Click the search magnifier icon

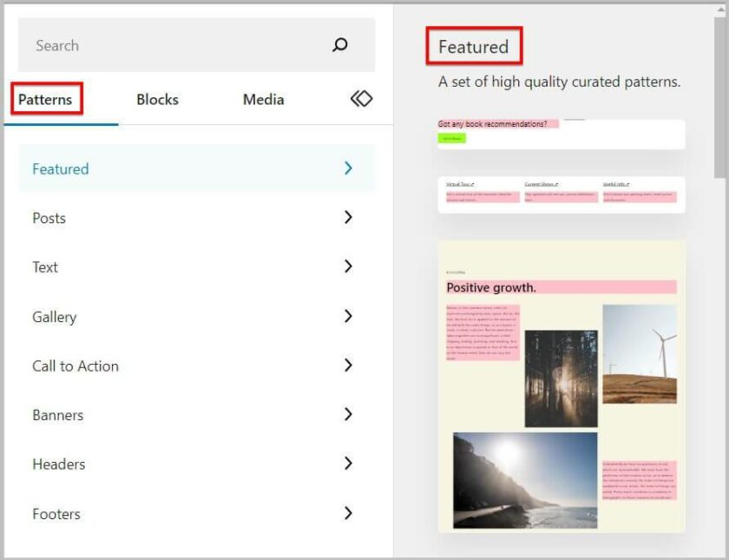338,45
